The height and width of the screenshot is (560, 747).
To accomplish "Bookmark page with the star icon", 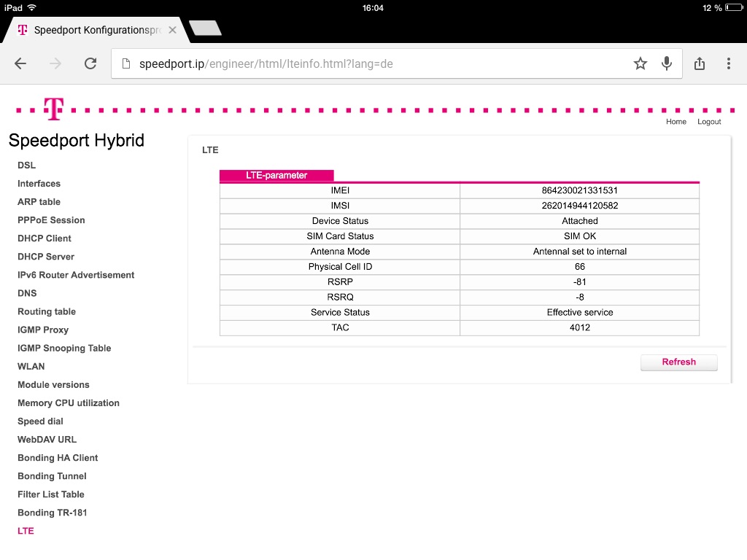I will point(640,63).
